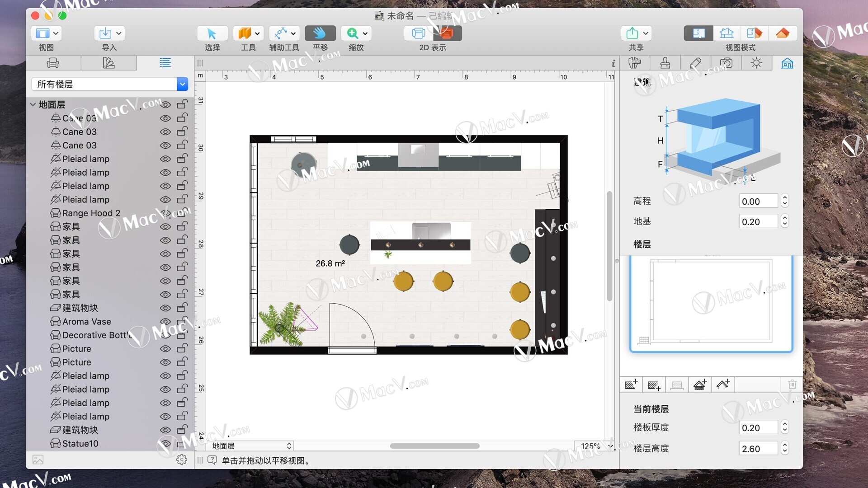Open the camera snapshot inspector tab
The width and height of the screenshot is (868, 488).
click(x=726, y=63)
